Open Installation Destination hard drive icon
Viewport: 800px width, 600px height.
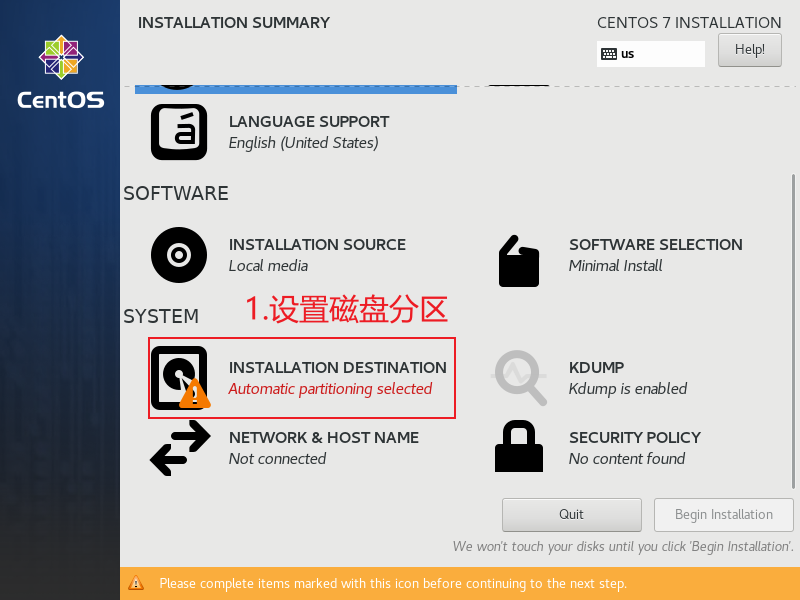tap(180, 378)
